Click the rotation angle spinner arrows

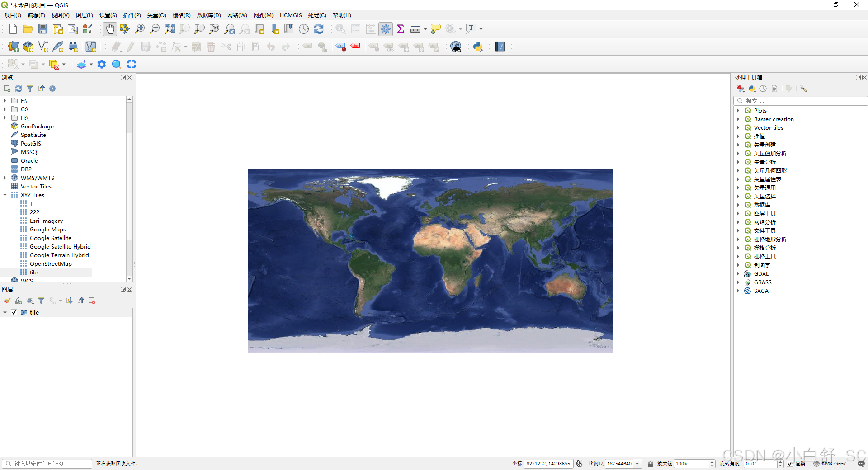(780, 464)
